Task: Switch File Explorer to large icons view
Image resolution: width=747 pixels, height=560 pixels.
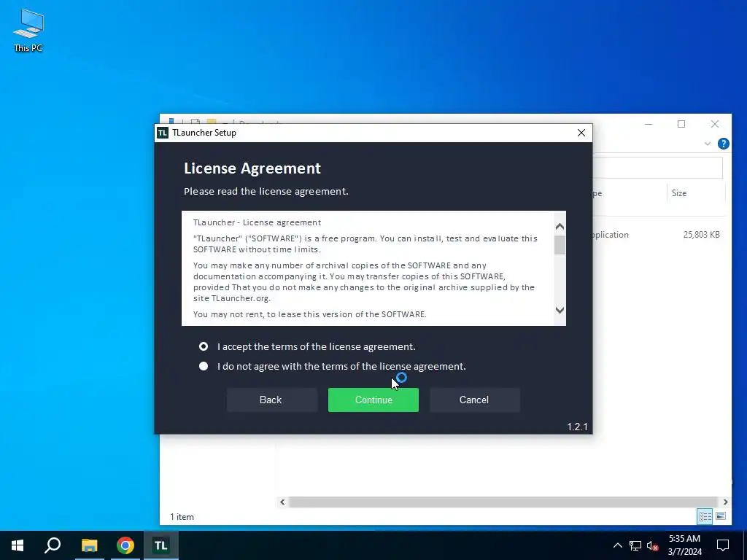Action: (x=721, y=516)
